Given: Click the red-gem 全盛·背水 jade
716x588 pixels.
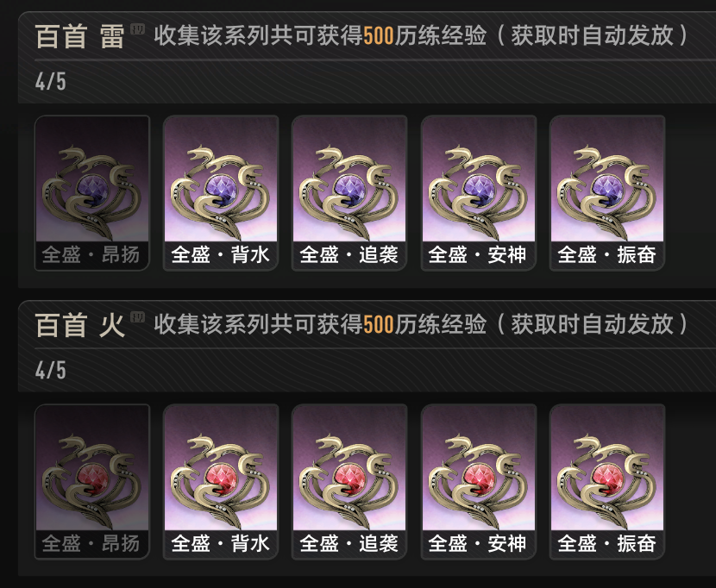Looking at the screenshot, I should tap(221, 482).
